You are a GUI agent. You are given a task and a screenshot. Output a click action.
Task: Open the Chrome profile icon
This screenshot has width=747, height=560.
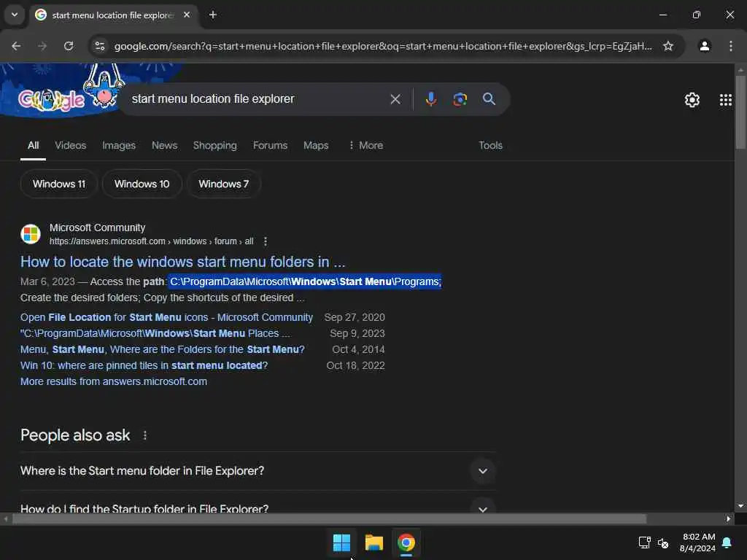(705, 46)
